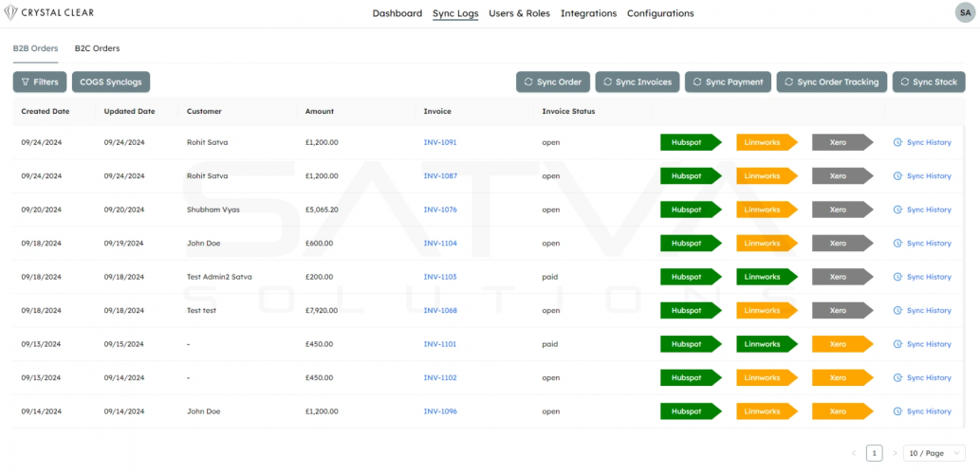
Task: Click customer name Shubham Vyas
Action: click(x=213, y=210)
